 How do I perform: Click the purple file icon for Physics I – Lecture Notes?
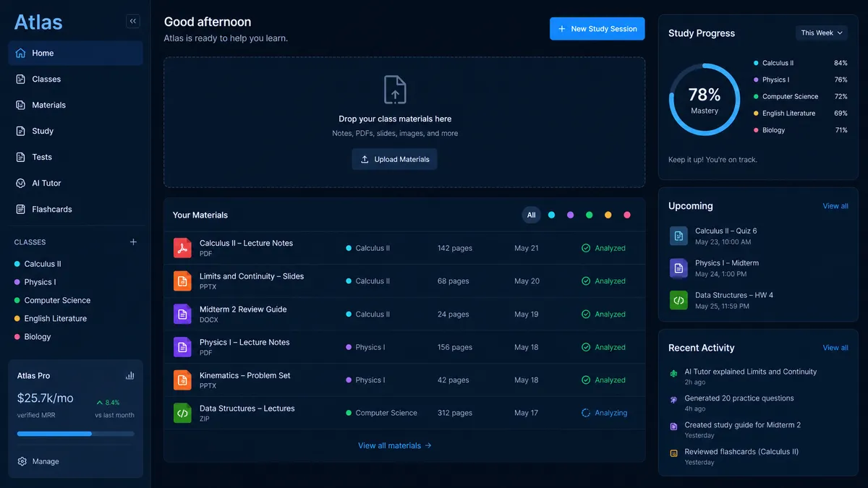(182, 347)
